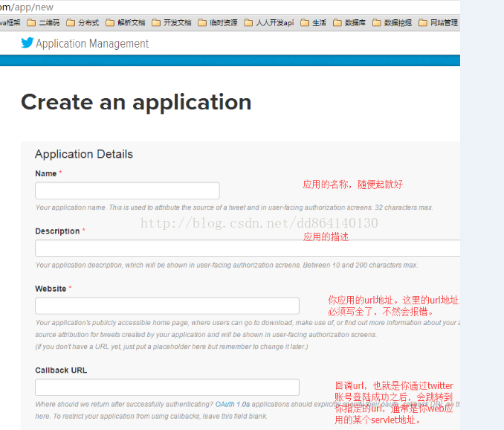Click the 'Between 10 and 200 characters' help text
Image resolution: width=504 pixels, height=430 pixels.
click(360, 266)
